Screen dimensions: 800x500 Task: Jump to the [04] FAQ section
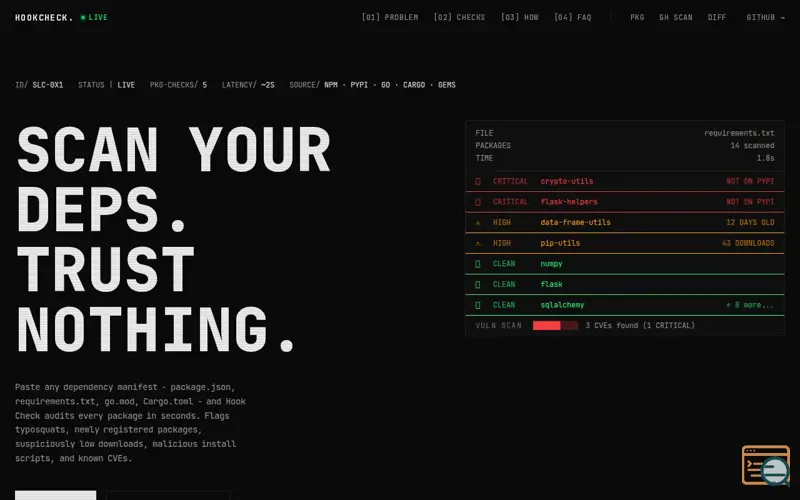(x=572, y=17)
